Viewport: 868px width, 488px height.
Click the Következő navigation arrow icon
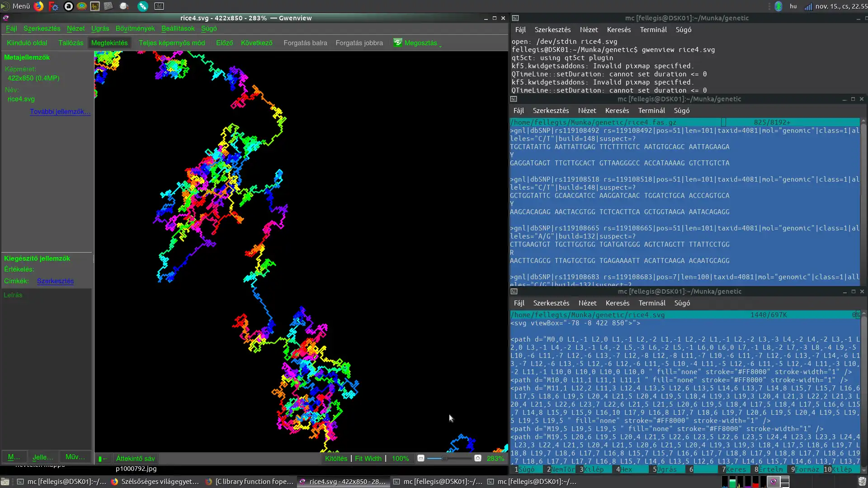click(256, 42)
